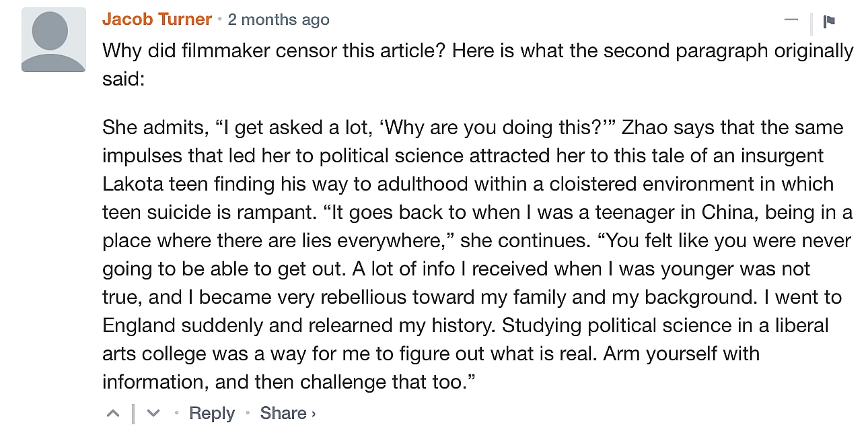Downvote Jacob Turner's comment
The image size is (868, 431).
click(x=153, y=413)
